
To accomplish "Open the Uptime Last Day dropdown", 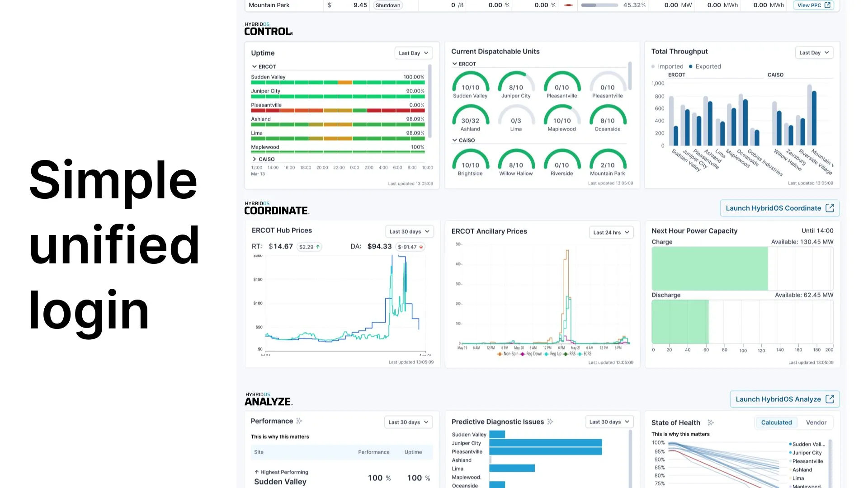I will point(414,53).
